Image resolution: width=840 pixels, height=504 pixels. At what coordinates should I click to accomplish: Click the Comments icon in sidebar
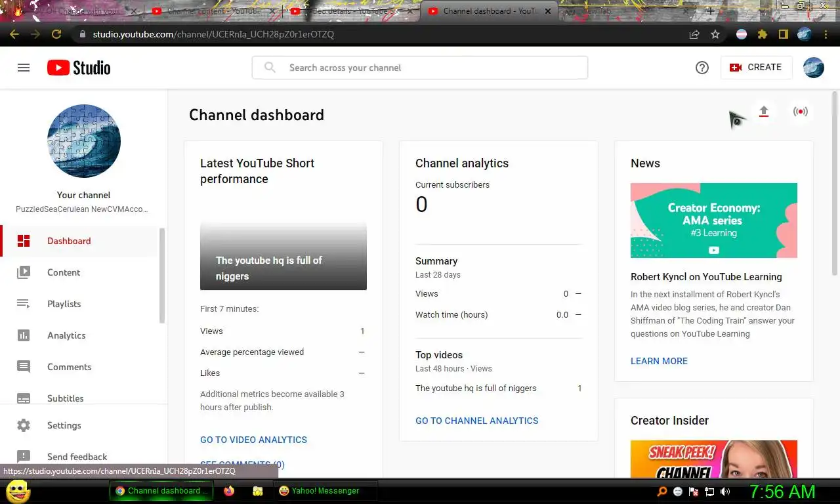(x=24, y=367)
